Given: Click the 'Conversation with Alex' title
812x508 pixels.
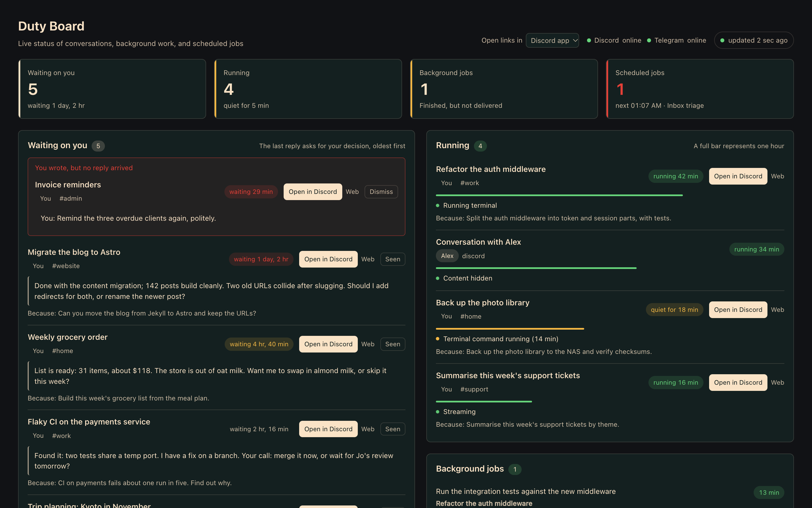Looking at the screenshot, I should 478,242.
